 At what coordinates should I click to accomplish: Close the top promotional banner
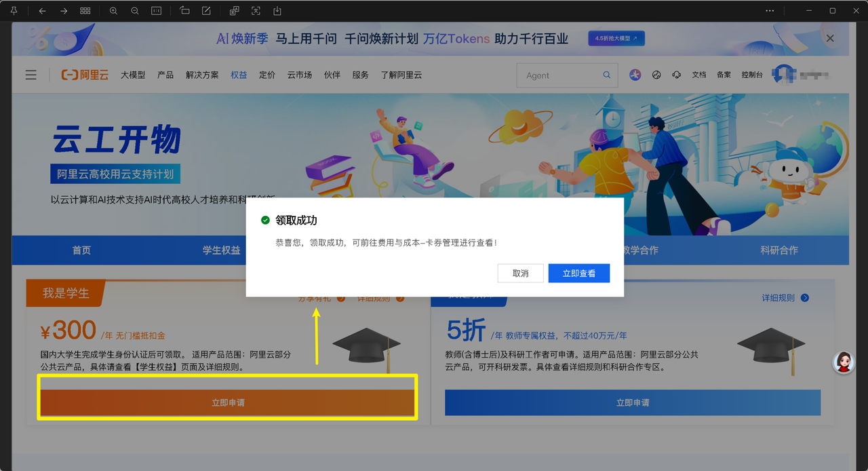pos(830,39)
